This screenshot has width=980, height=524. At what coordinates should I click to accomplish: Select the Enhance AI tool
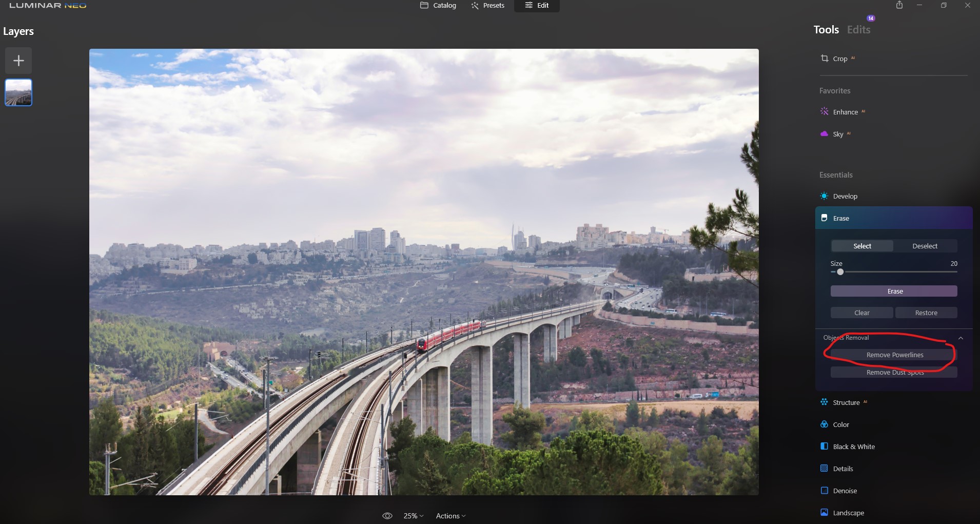(x=844, y=111)
